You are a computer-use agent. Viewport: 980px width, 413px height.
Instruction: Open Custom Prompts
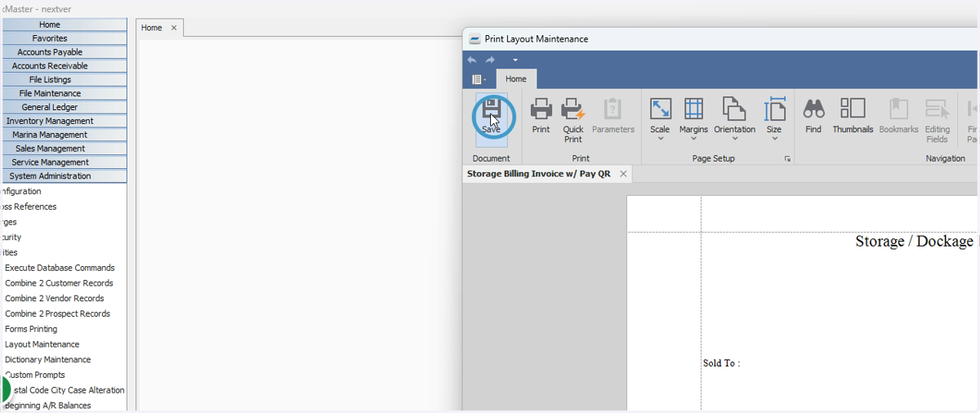coord(35,375)
